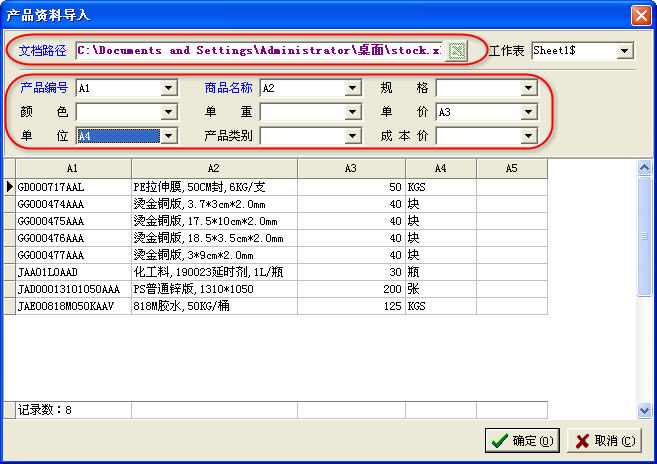Click the price cell 30
Viewport: 657px width, 464px height.
(x=352, y=272)
